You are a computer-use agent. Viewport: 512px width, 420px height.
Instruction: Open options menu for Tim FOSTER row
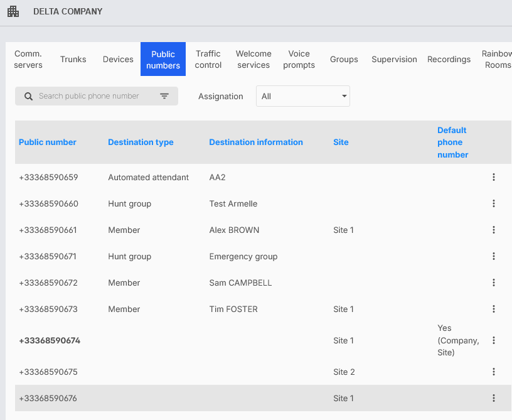click(494, 310)
